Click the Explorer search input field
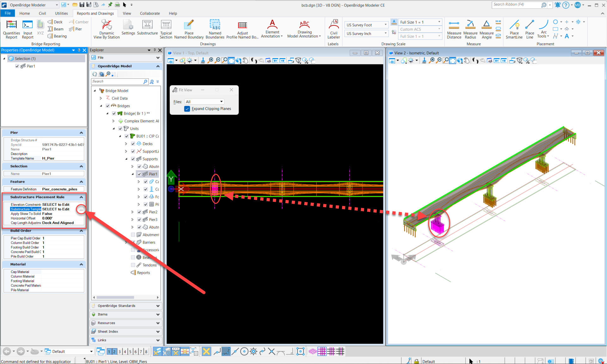Screen dimensions: 607x364 pyautogui.click(x=117, y=82)
